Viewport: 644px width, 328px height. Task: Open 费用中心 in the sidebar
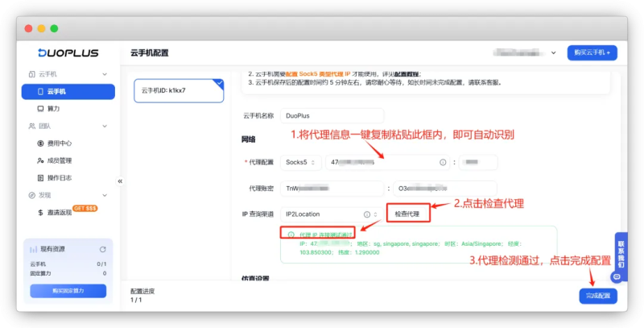click(60, 143)
